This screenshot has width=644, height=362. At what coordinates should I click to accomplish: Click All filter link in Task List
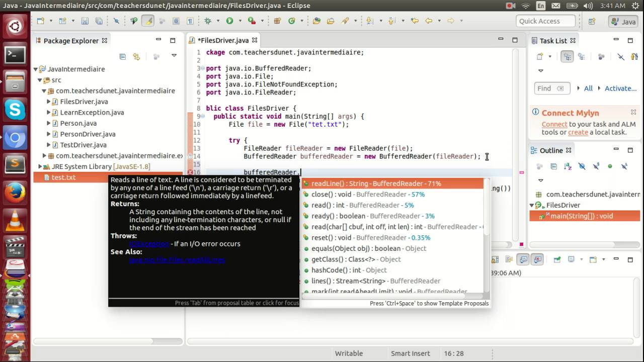(588, 88)
